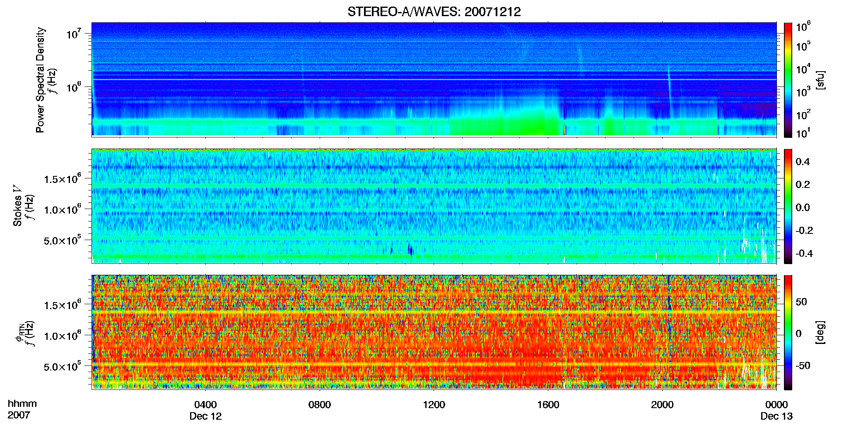Viewport: 868px width, 447px height.
Task: Click the 1.0×10^6 tick in Stokes panel
Action: 63,209
